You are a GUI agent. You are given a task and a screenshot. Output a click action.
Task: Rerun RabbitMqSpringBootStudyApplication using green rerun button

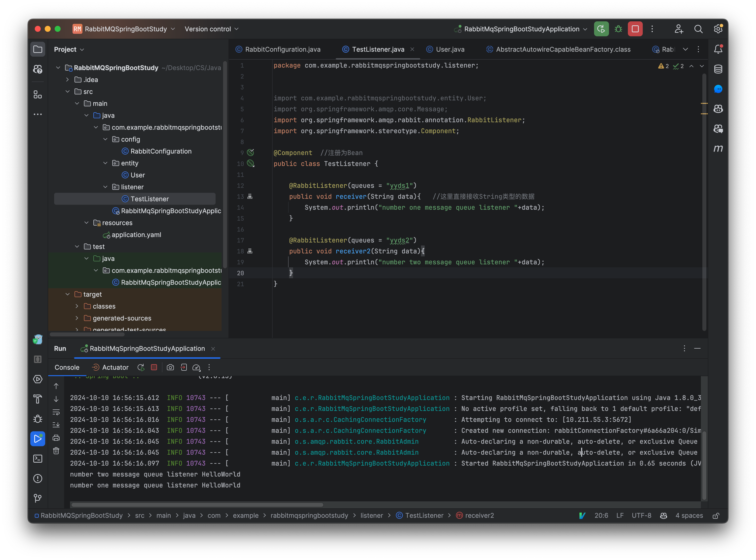601,29
